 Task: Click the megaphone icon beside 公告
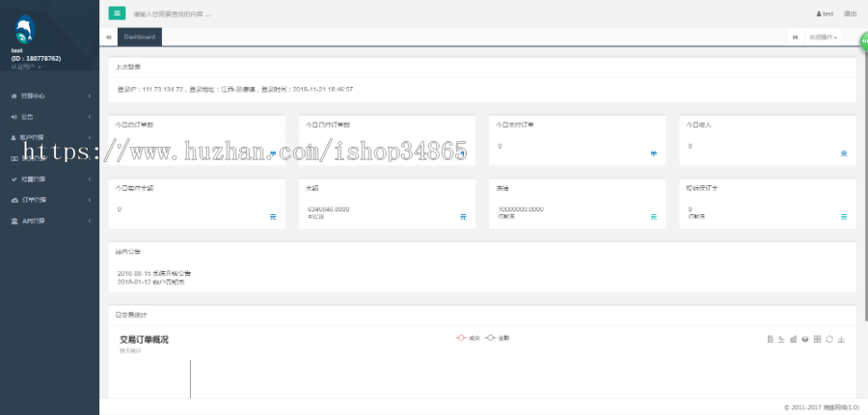pos(14,117)
